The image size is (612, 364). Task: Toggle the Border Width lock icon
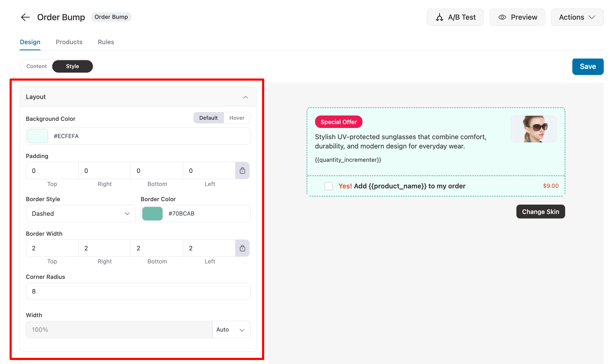click(242, 248)
